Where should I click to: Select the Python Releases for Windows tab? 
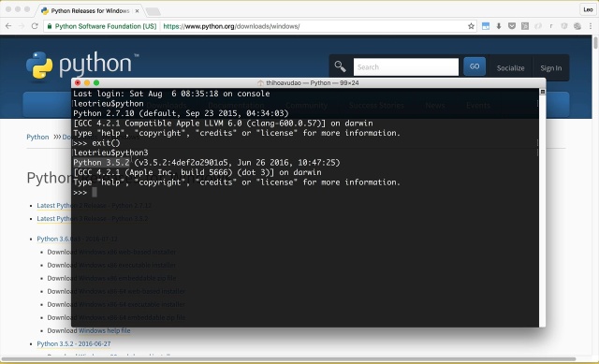pos(90,10)
